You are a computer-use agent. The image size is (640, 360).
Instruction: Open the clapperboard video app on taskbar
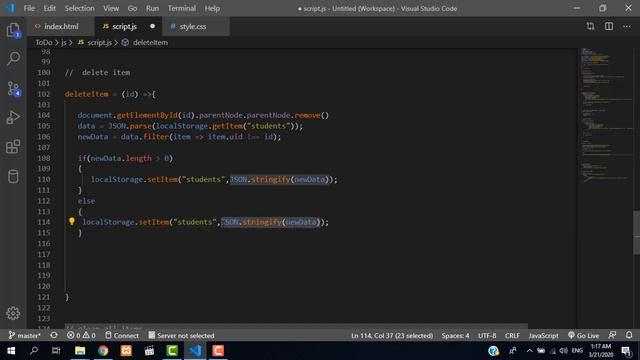pos(149,351)
